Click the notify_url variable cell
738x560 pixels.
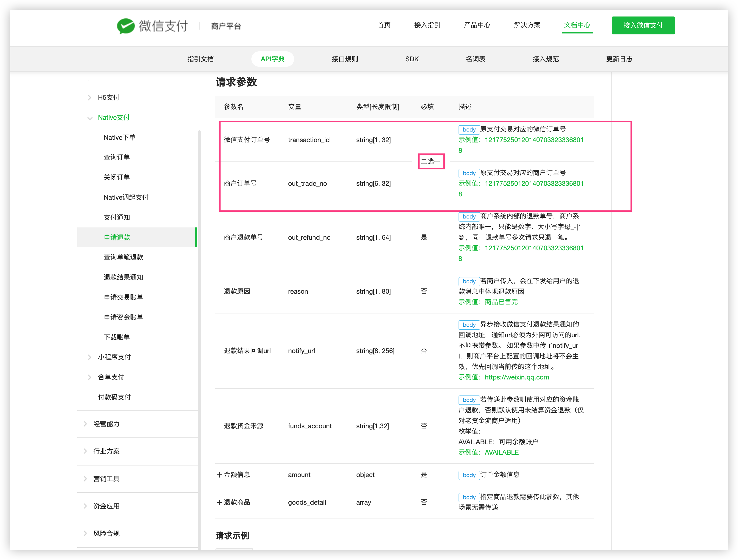(x=301, y=351)
